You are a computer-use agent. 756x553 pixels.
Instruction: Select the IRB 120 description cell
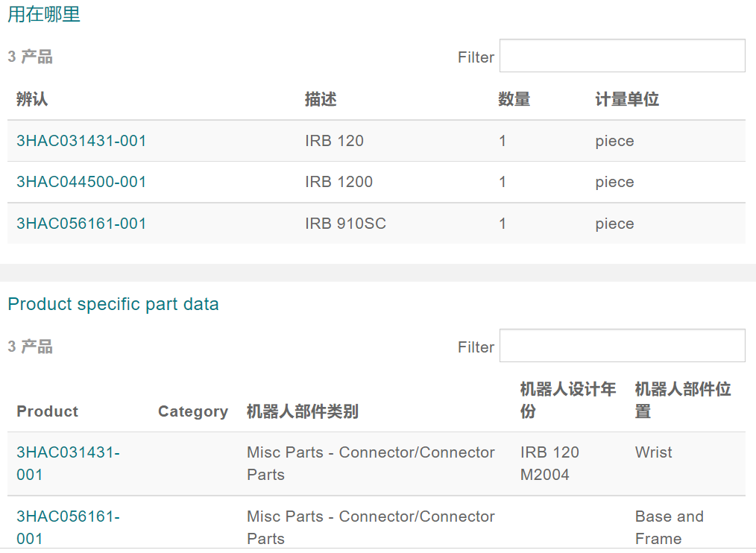click(x=334, y=141)
